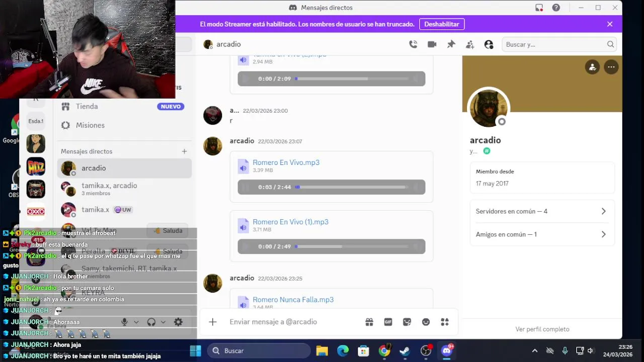Open the apps icon in message bar
The width and height of the screenshot is (644, 362).
445,322
